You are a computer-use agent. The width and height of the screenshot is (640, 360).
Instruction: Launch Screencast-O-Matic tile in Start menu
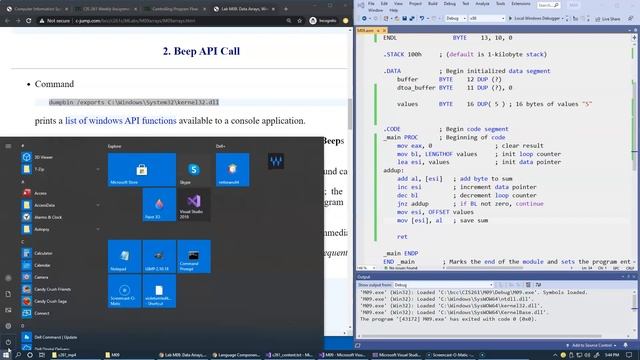click(x=124, y=291)
